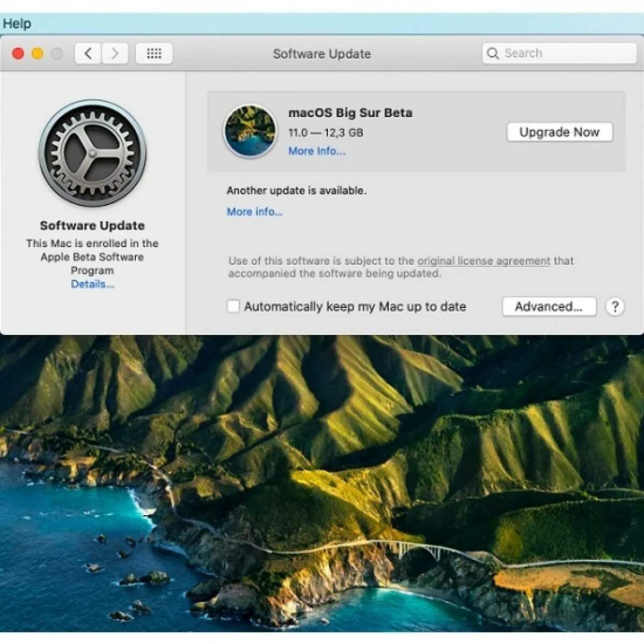Focus the Search field

pyautogui.click(x=559, y=54)
